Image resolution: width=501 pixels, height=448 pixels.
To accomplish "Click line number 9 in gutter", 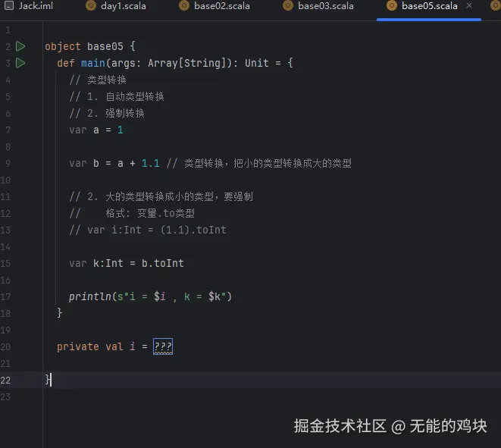I will pyautogui.click(x=8, y=163).
